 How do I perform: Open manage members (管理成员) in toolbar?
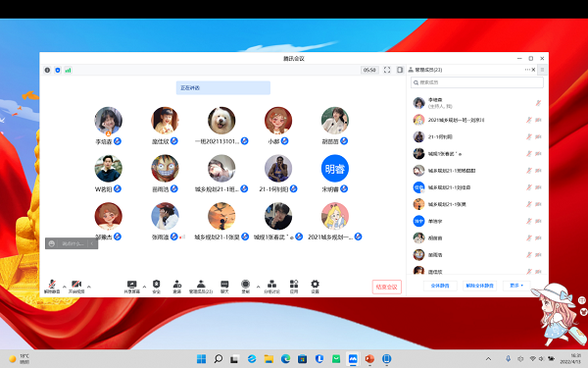(x=201, y=287)
